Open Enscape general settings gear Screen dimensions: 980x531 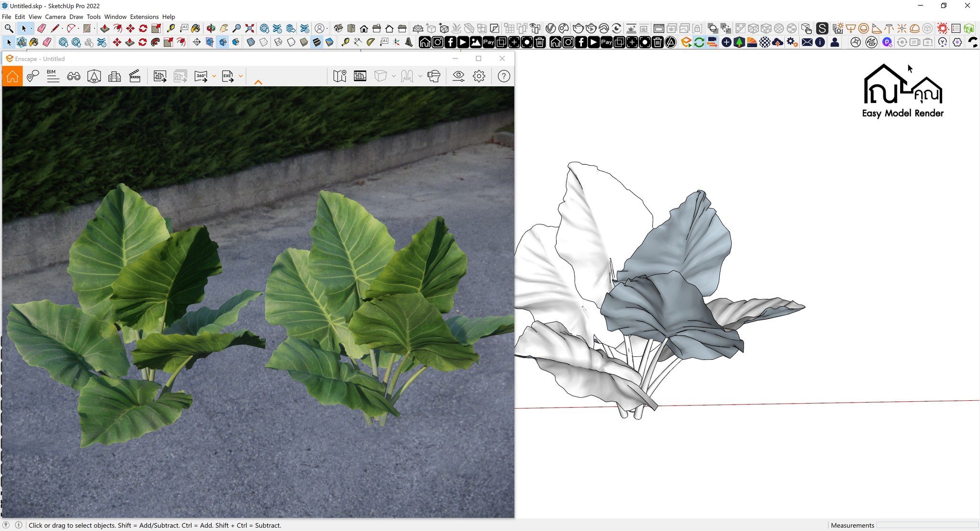[x=479, y=76]
